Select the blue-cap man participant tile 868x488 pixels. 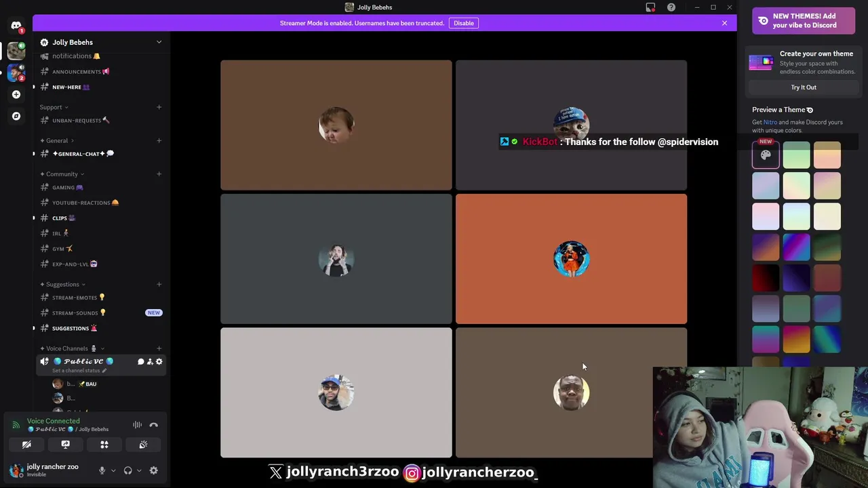pos(336,392)
